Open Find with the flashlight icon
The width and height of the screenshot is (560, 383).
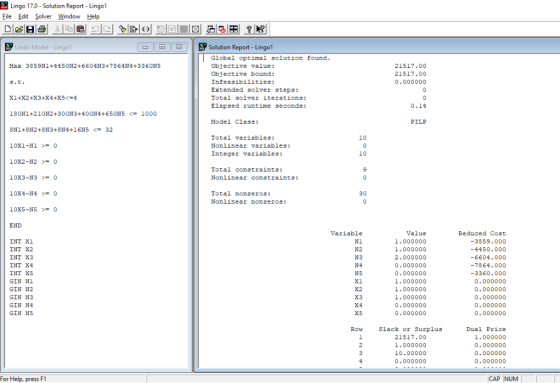click(122, 29)
